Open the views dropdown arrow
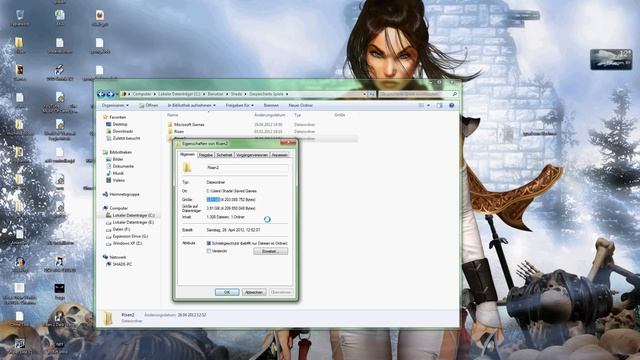Image resolution: width=640 pixels, height=360 pixels. pyautogui.click(x=428, y=105)
